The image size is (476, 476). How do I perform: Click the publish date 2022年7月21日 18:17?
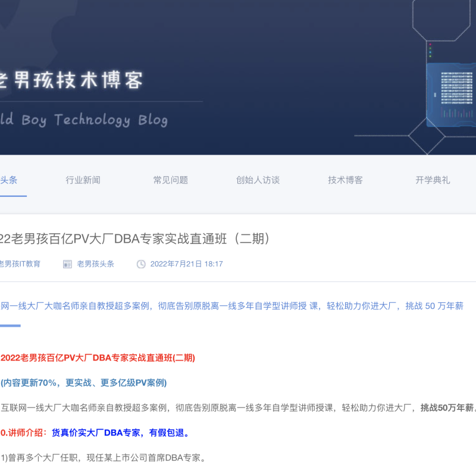[186, 264]
